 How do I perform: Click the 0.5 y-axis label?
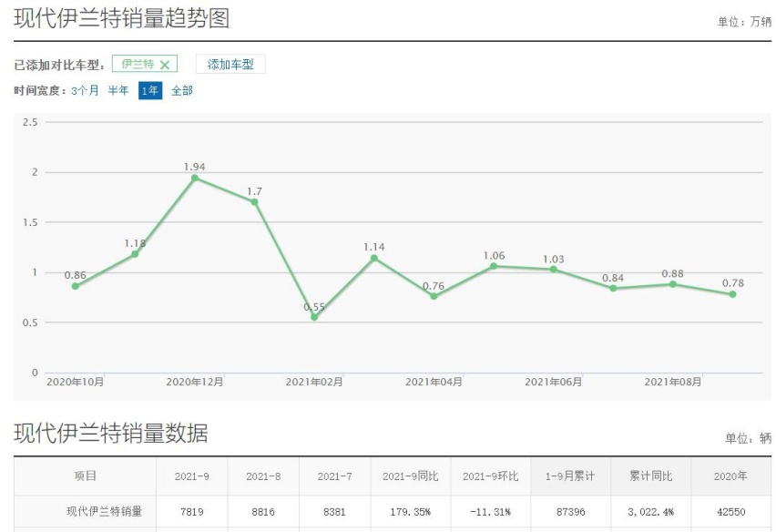30,322
